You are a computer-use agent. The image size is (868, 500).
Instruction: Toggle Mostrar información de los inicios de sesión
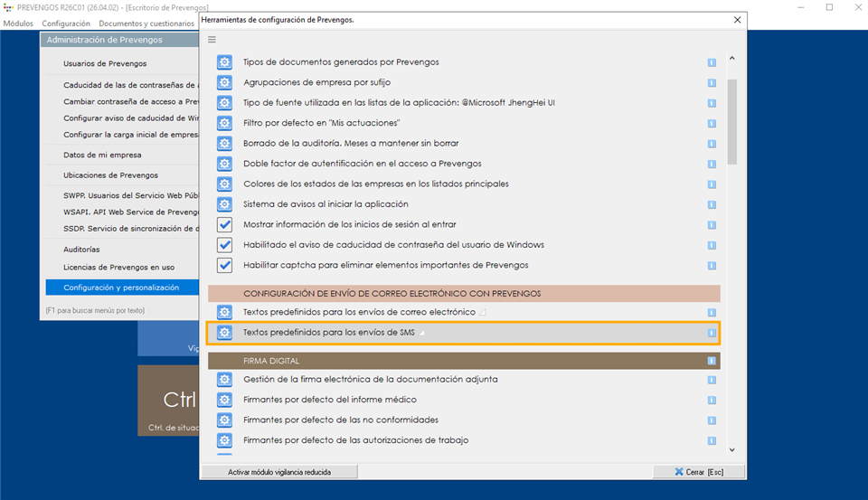tap(224, 224)
